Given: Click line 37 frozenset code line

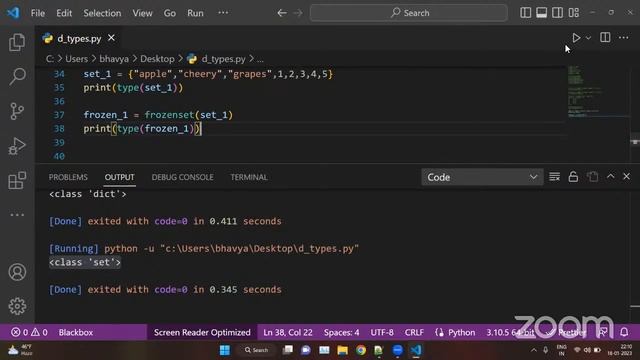Looking at the screenshot, I should [x=158, y=115].
